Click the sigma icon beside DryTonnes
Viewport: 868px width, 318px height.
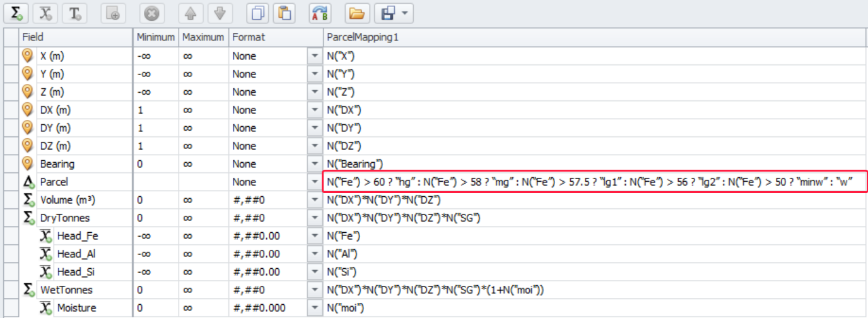[28, 218]
